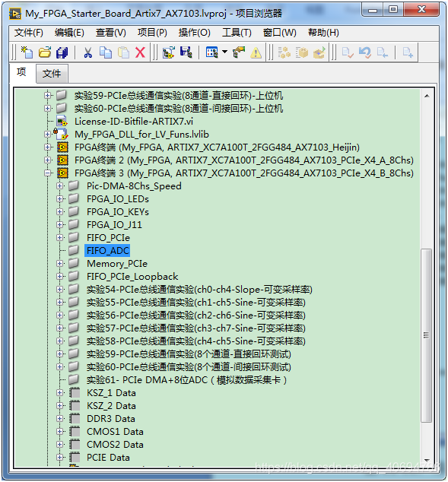
Task: Click the Copy toolbar icon
Action: pyautogui.click(x=106, y=52)
